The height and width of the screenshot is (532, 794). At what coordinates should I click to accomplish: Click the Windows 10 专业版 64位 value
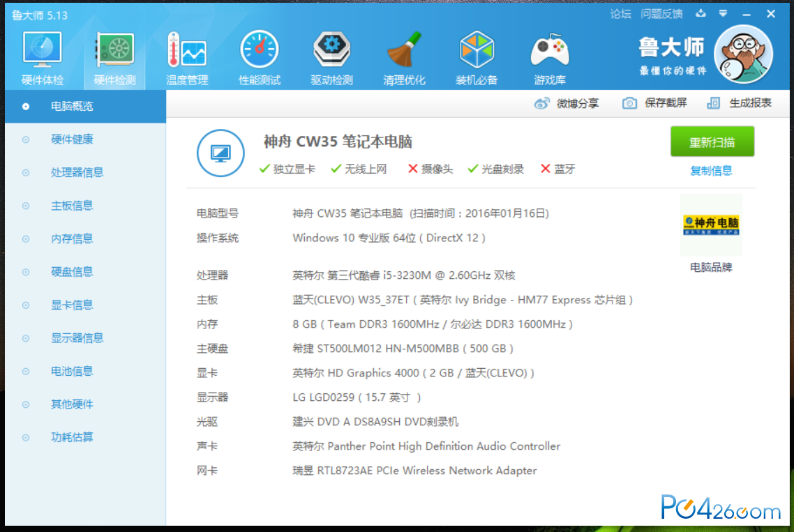(389, 238)
